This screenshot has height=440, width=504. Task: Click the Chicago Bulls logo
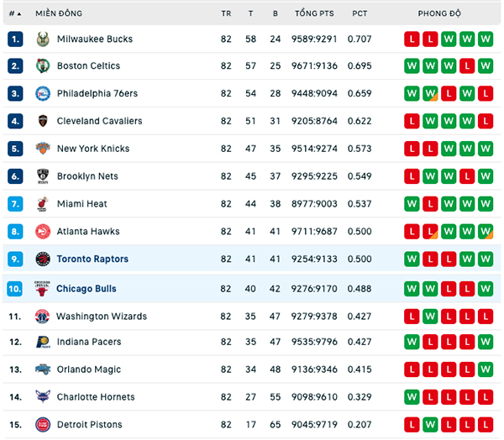tap(42, 288)
